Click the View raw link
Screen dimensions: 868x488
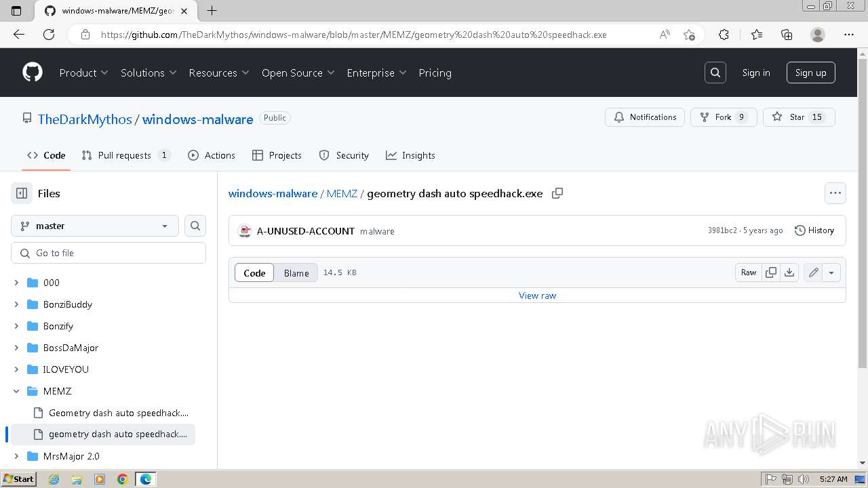point(537,296)
